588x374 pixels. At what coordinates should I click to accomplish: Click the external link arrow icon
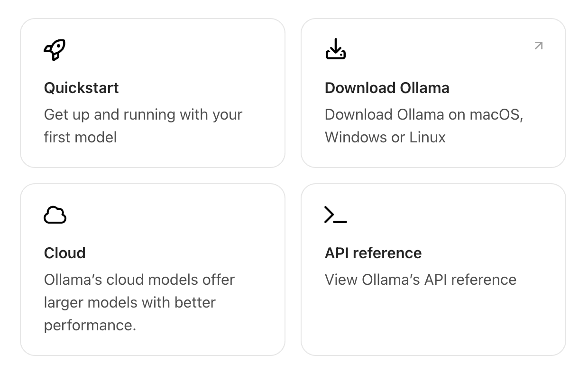click(x=538, y=46)
